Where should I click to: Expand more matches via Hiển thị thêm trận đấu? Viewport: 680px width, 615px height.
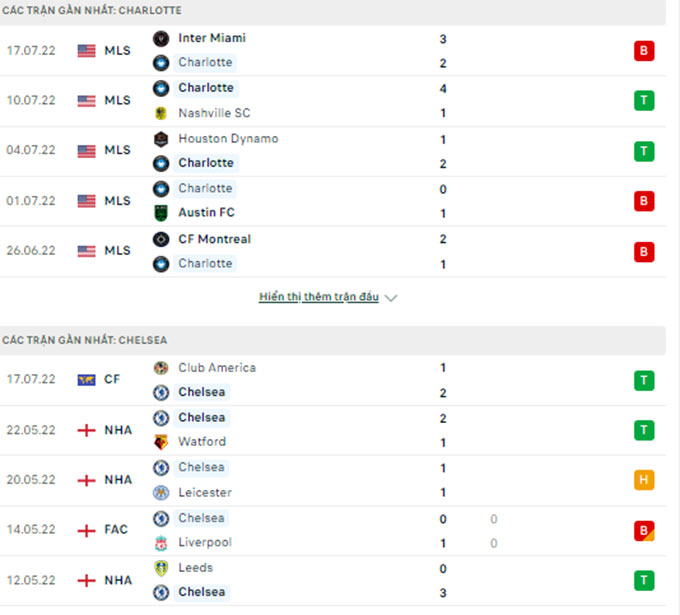point(319,297)
